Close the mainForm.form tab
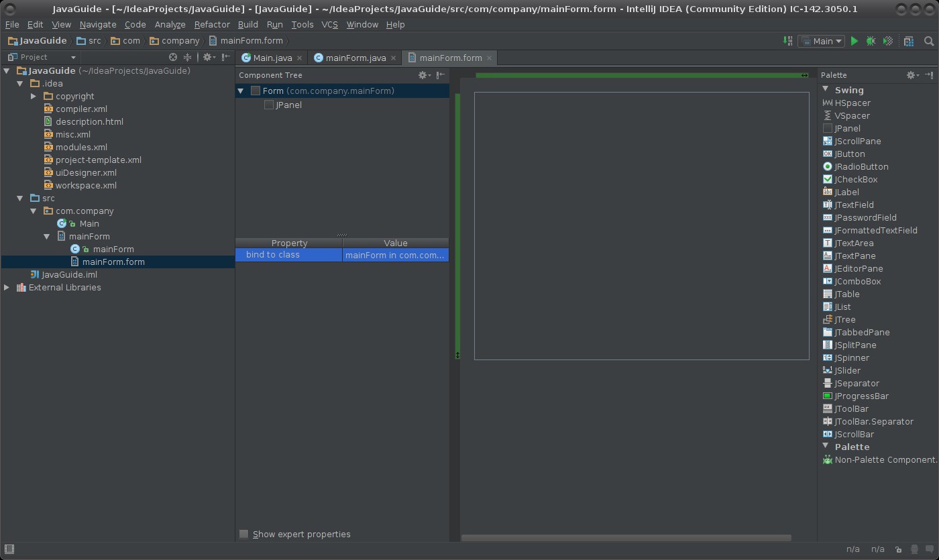Screen dimensions: 939x560 [489, 58]
